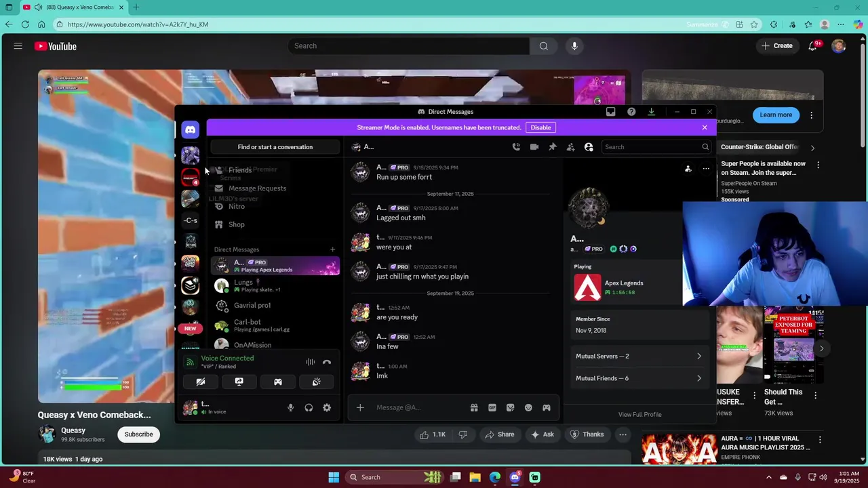Open soundboard in voice panel
Screen dimensions: 868x488
pyautogui.click(x=316, y=382)
